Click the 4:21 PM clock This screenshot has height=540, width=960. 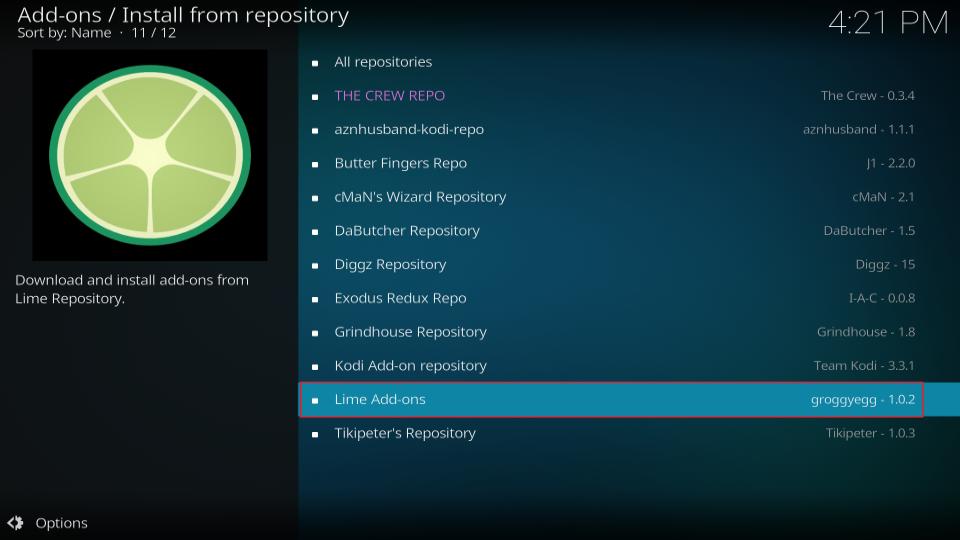[x=888, y=23]
